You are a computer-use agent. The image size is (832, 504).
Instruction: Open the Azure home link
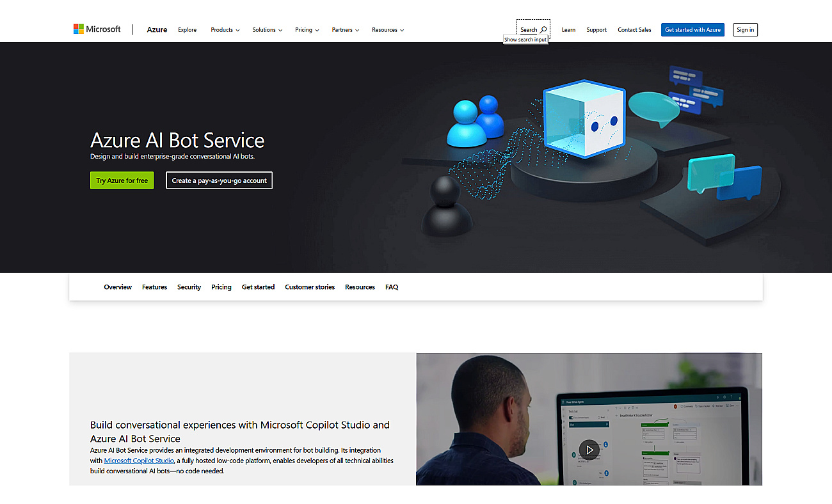pyautogui.click(x=157, y=29)
